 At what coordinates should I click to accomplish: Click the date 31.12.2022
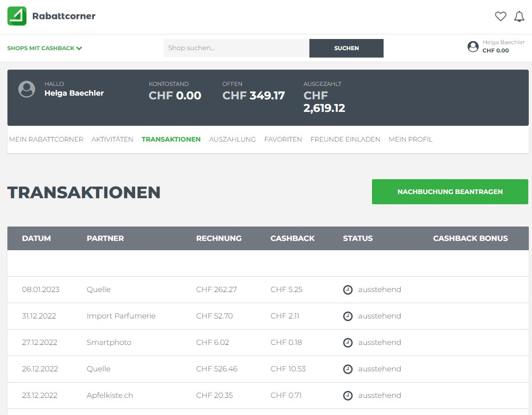click(39, 316)
